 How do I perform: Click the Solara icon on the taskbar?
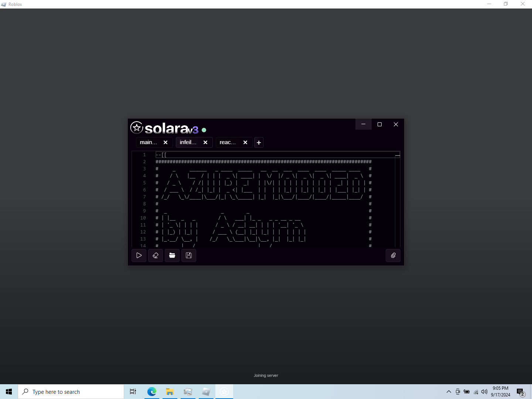[x=224, y=392]
